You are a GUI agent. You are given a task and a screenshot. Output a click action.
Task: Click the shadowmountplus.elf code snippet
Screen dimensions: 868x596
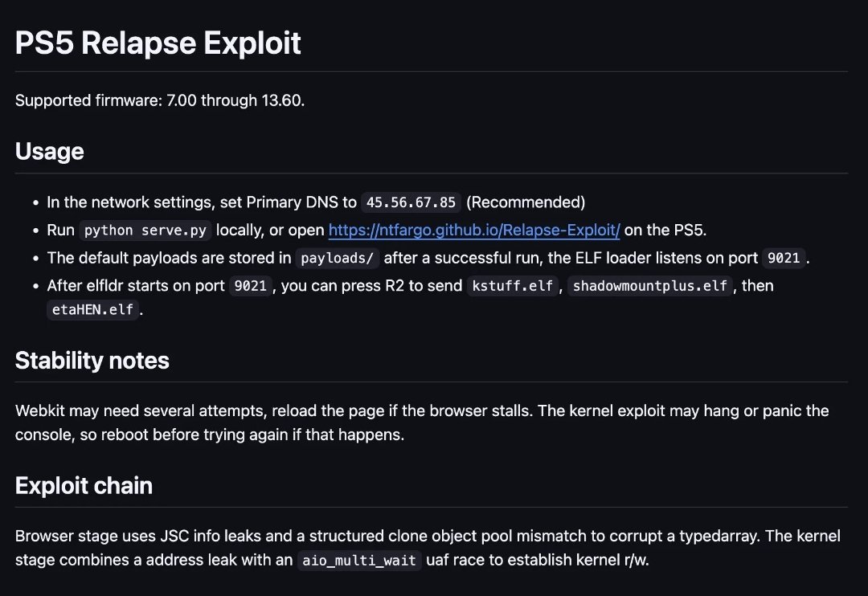point(650,286)
